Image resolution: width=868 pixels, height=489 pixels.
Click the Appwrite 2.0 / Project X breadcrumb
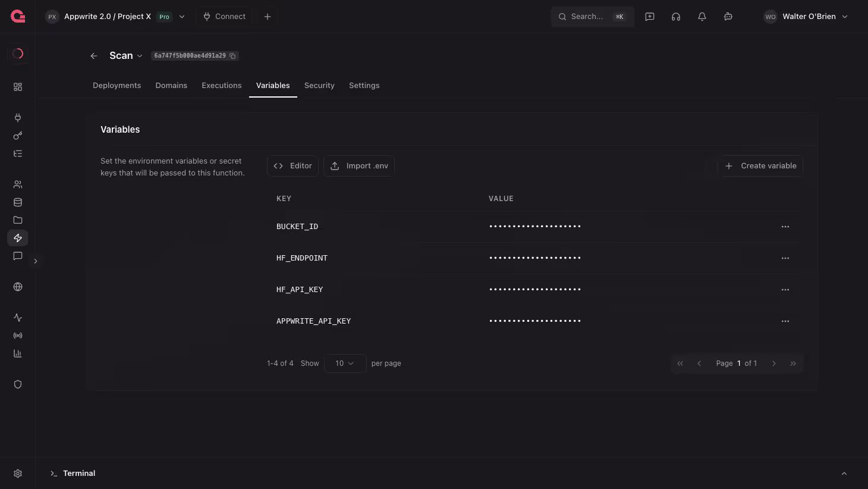tap(108, 17)
